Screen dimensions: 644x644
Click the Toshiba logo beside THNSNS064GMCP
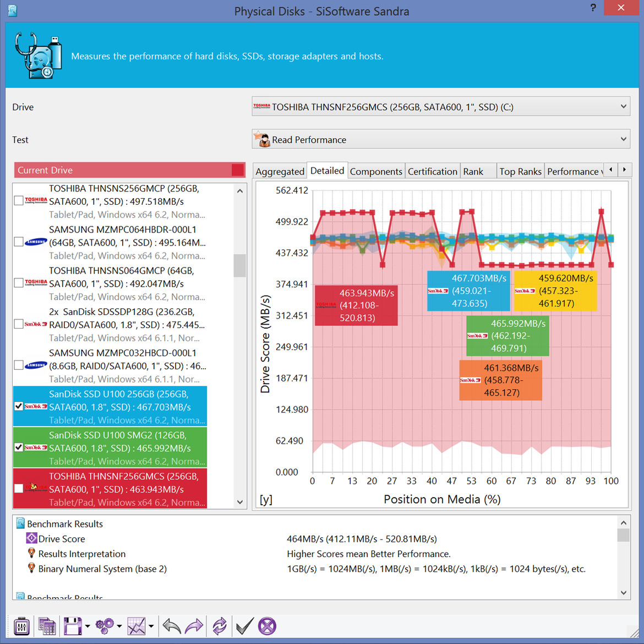[x=36, y=282]
